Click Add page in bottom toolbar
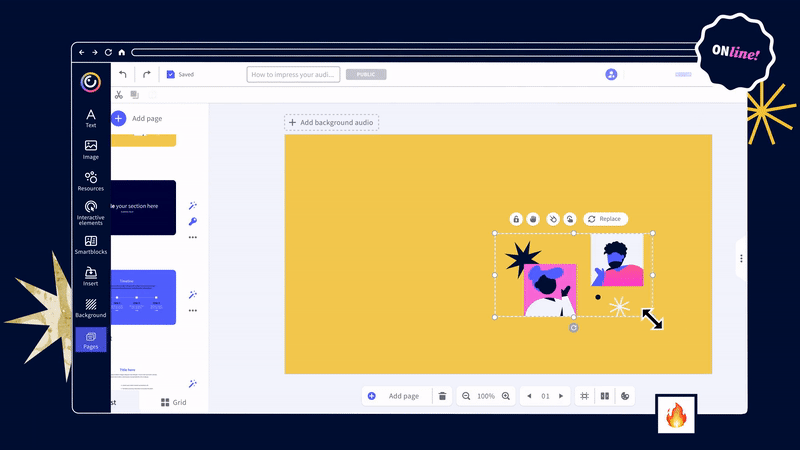The height and width of the screenshot is (450, 800). point(397,396)
